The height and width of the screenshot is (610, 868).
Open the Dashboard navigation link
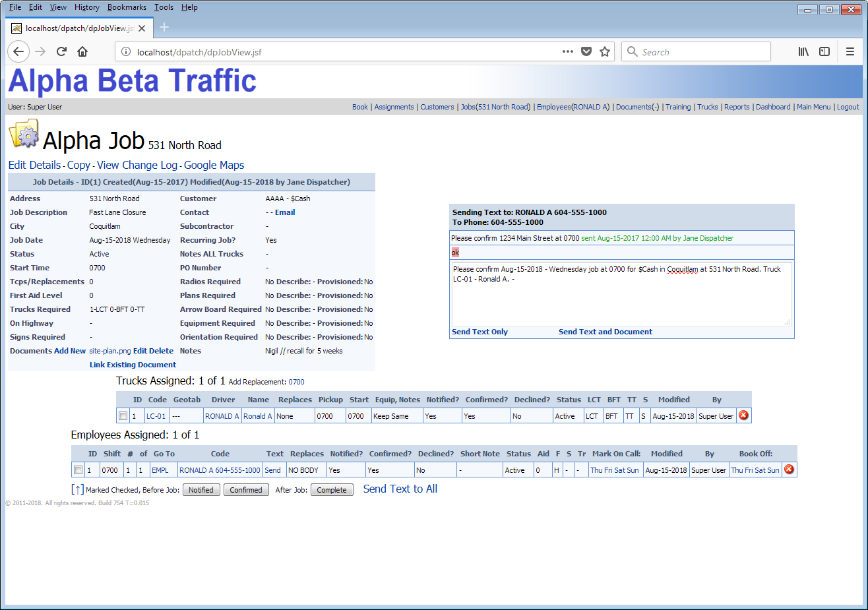(773, 107)
